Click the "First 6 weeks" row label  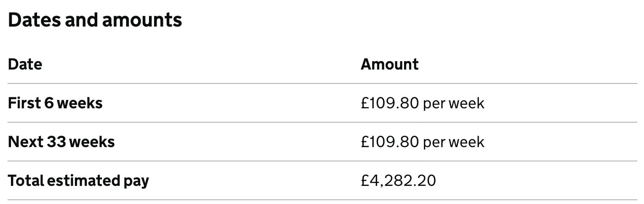point(55,103)
